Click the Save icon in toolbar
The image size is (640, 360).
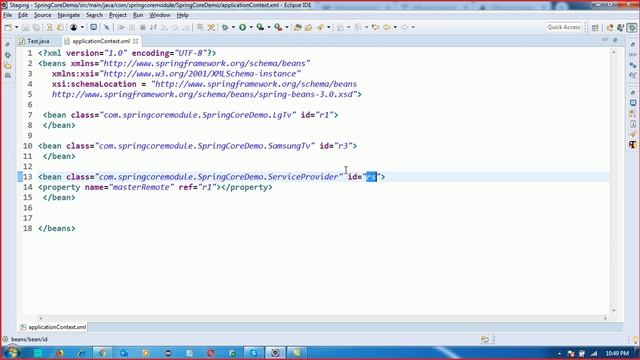pyautogui.click(x=26, y=27)
